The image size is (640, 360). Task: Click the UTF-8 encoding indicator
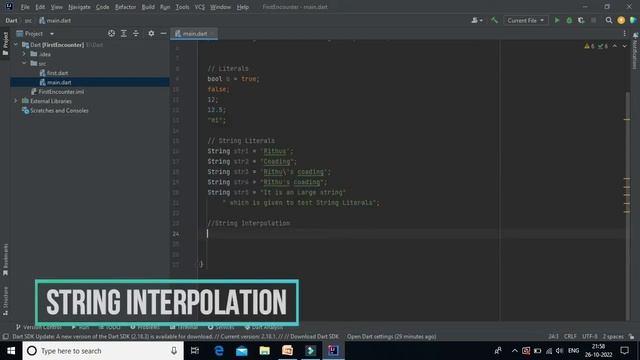coord(589,337)
